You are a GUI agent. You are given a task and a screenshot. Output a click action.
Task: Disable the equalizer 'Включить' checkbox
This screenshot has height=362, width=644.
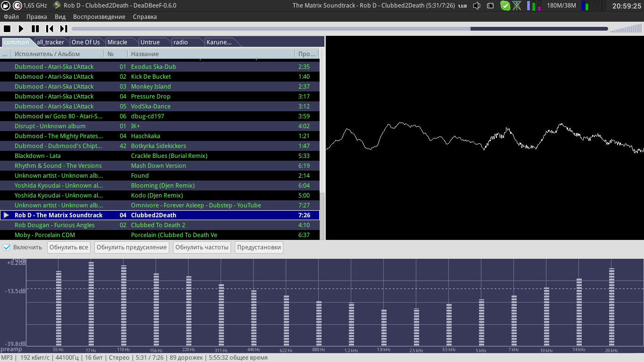click(x=7, y=247)
